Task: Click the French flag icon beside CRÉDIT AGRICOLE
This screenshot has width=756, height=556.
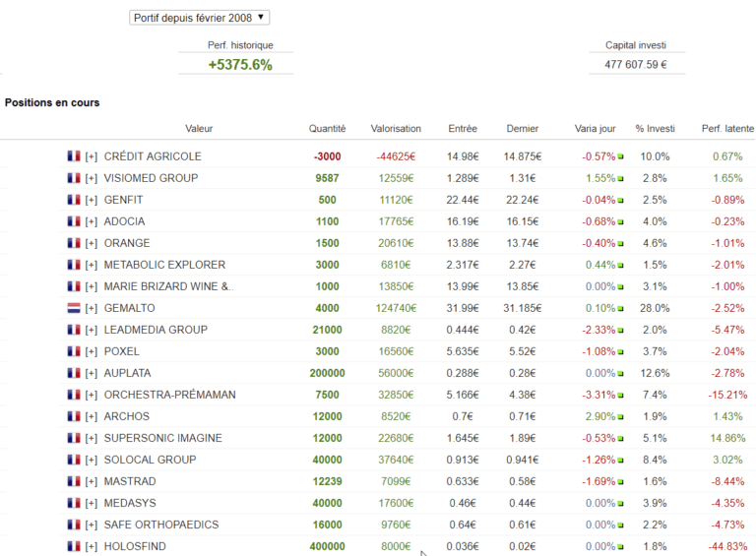Action: [x=73, y=156]
